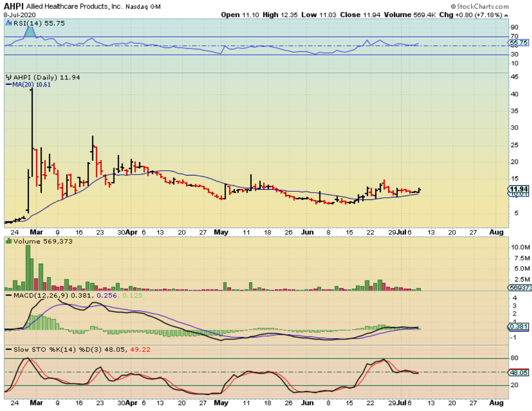Click the 2.5M level on the volume axis
532x411 pixels.
[x=522, y=279]
